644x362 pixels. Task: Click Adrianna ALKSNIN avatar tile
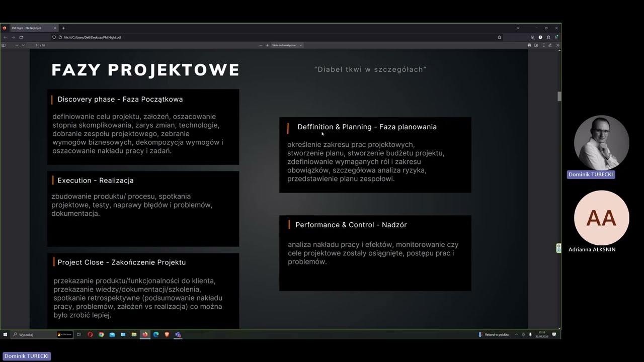(601, 218)
